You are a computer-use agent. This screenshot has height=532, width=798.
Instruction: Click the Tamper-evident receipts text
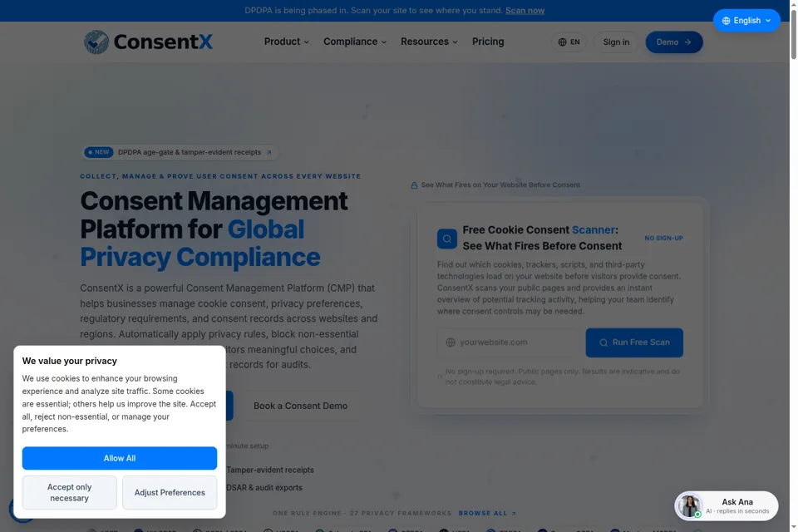point(270,470)
